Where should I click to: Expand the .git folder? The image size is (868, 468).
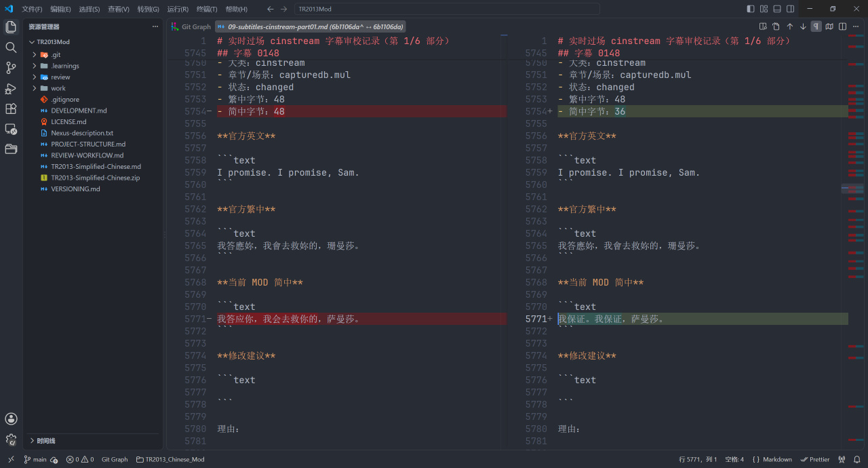(x=34, y=54)
